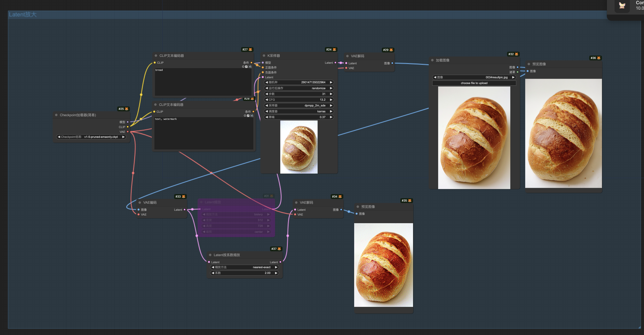Click the fox badge on node #35
Viewport: 644px width, 335px height.
(409, 200)
